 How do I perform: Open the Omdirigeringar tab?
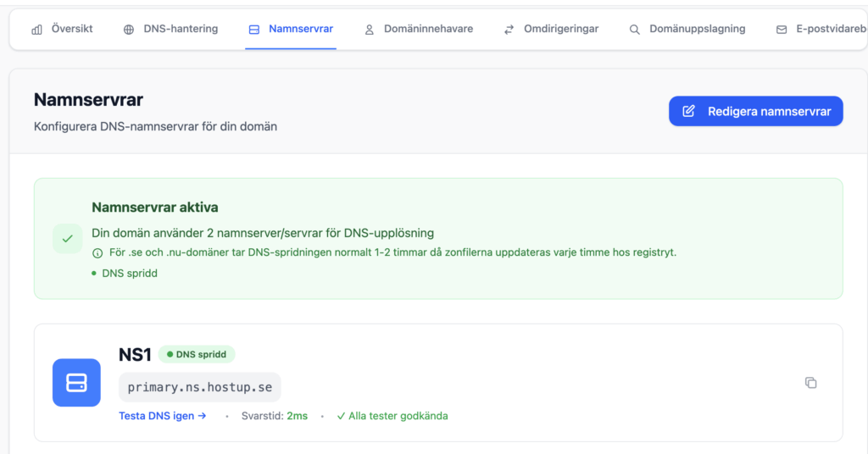coord(561,29)
